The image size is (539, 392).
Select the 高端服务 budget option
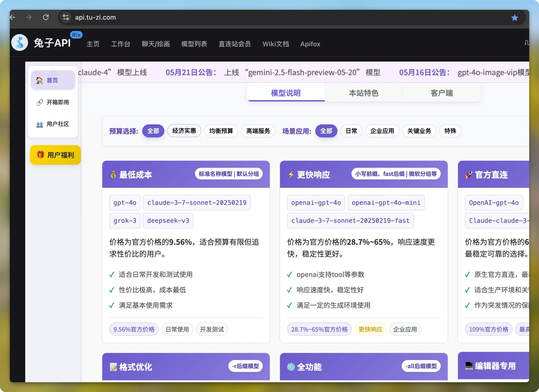pos(258,131)
